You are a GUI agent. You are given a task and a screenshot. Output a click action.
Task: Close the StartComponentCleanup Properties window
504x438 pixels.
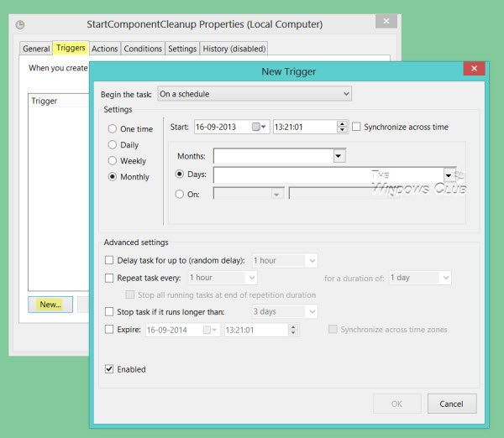[386, 21]
